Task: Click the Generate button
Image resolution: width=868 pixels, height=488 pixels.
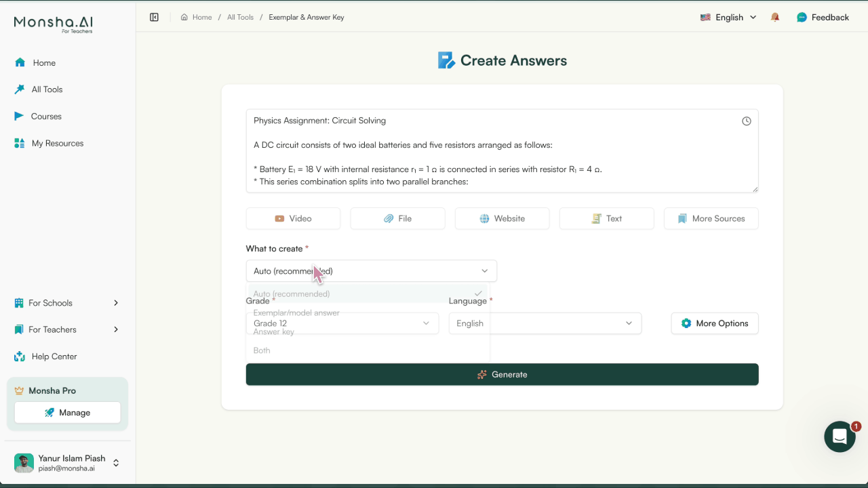Action: (502, 374)
